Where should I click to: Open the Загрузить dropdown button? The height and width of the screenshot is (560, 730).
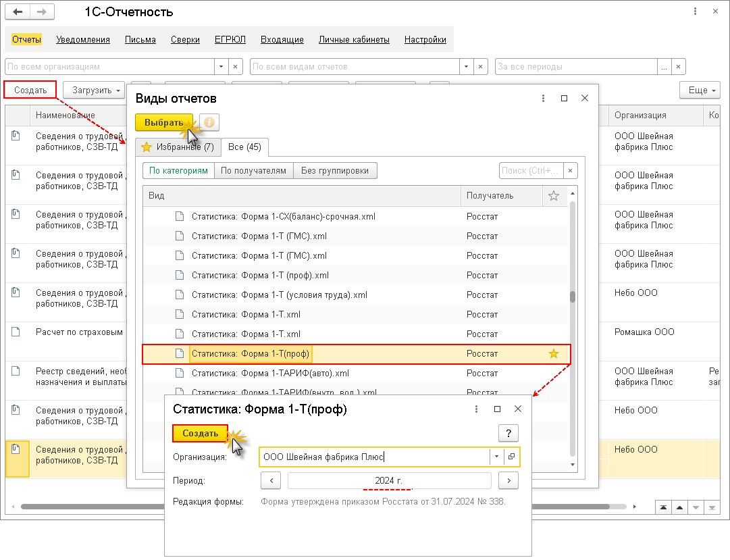[x=94, y=90]
